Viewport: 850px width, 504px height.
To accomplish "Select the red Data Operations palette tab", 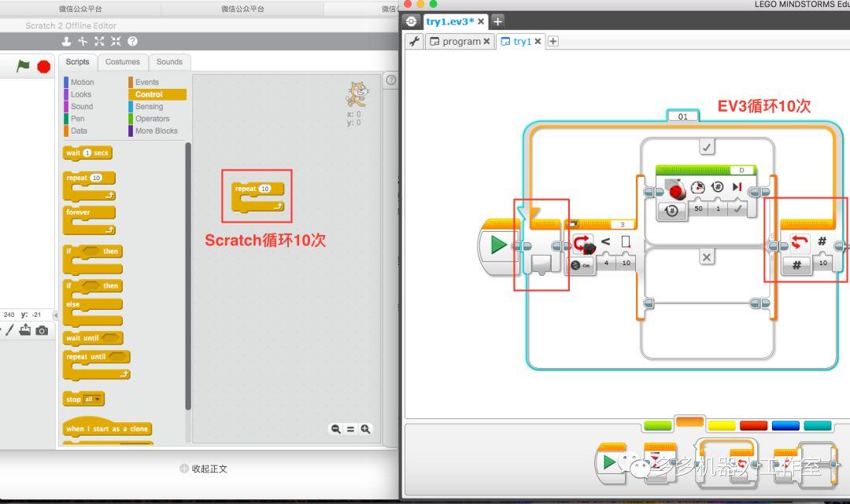I will [x=753, y=425].
